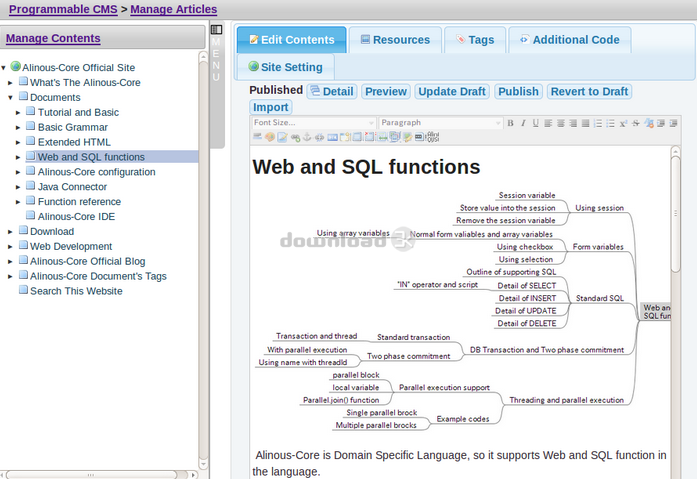
Task: Expand the Extended HTML node
Action: (x=18, y=143)
